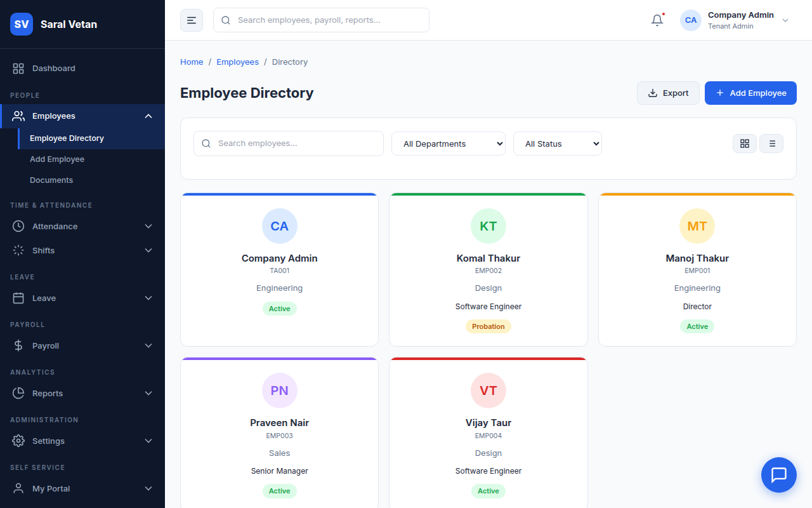Screen dimensions: 812x508
Task: Toggle the sidebar with hamburger button
Action: click(x=192, y=20)
